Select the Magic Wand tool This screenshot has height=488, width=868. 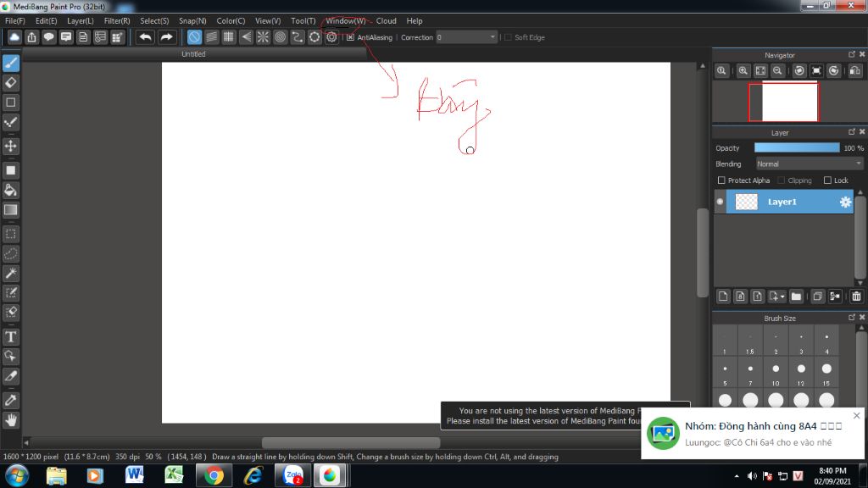coord(10,274)
